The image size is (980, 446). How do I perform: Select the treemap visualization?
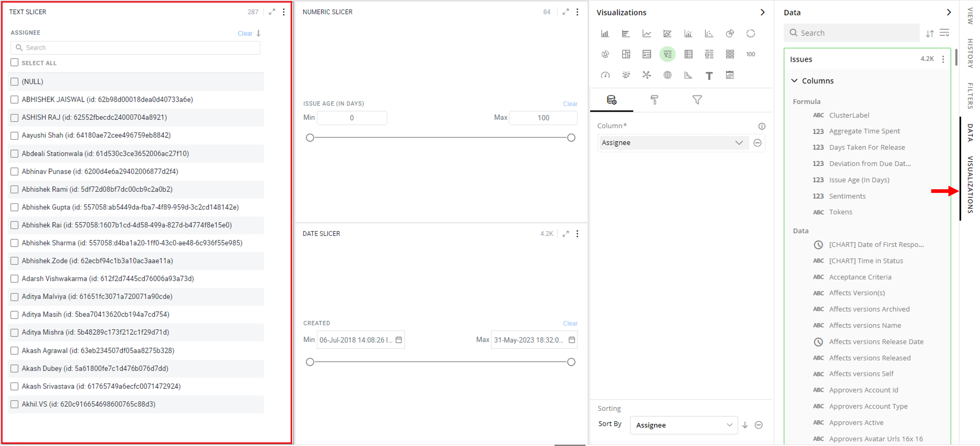click(626, 54)
